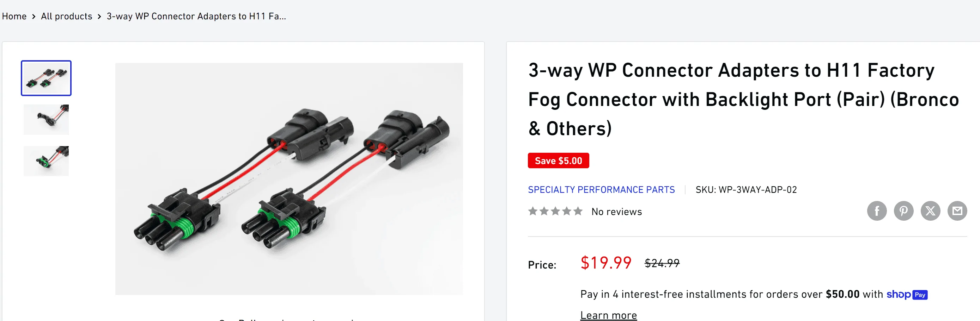Click Learn more about installments
The width and height of the screenshot is (980, 321).
(x=608, y=315)
